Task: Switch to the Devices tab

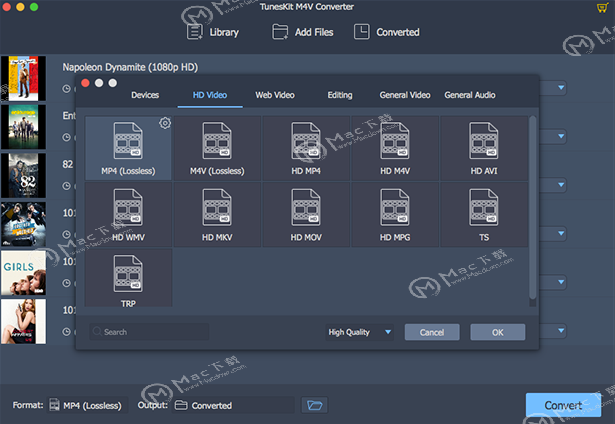Action: click(145, 95)
